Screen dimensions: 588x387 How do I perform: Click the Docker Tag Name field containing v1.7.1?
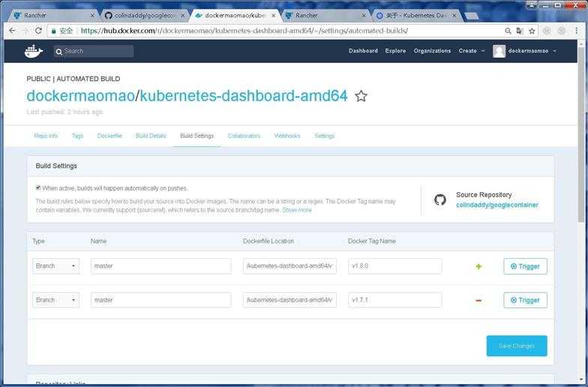point(394,300)
